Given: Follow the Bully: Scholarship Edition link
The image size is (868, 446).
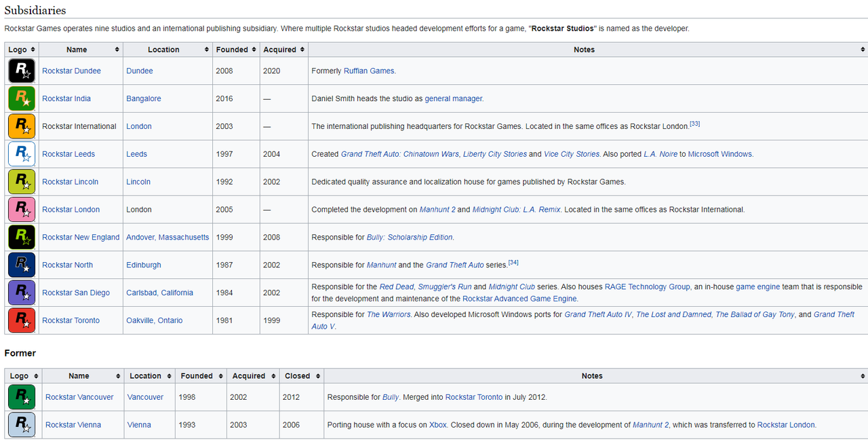Looking at the screenshot, I should pos(410,238).
